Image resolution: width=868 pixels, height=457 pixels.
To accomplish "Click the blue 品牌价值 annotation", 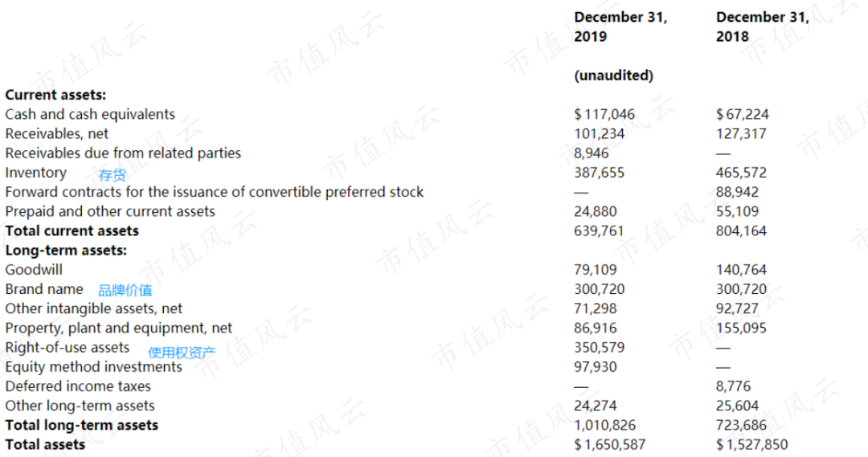I will click(x=125, y=291).
